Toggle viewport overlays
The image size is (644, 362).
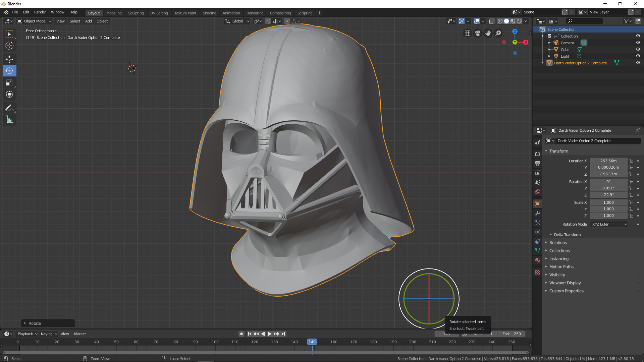[x=477, y=21]
